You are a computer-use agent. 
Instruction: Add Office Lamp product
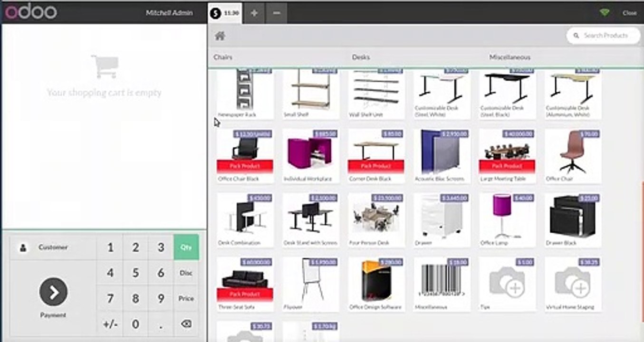[x=508, y=220]
